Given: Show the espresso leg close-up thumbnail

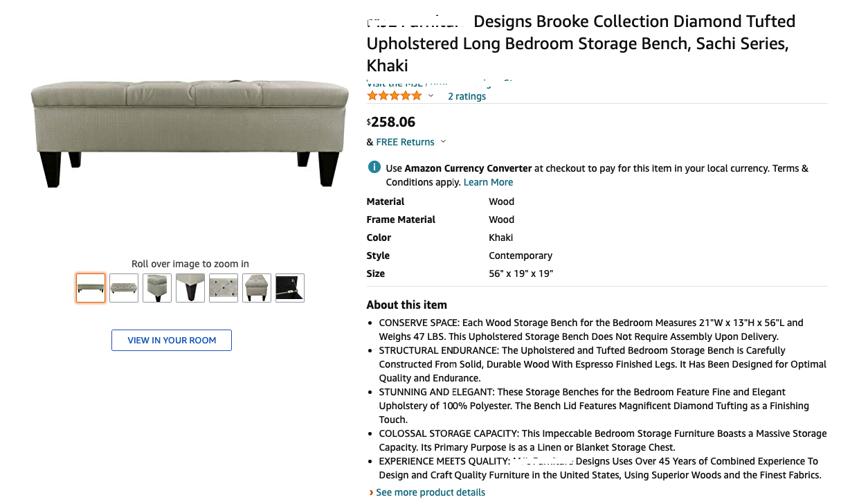Looking at the screenshot, I should pyautogui.click(x=190, y=288).
